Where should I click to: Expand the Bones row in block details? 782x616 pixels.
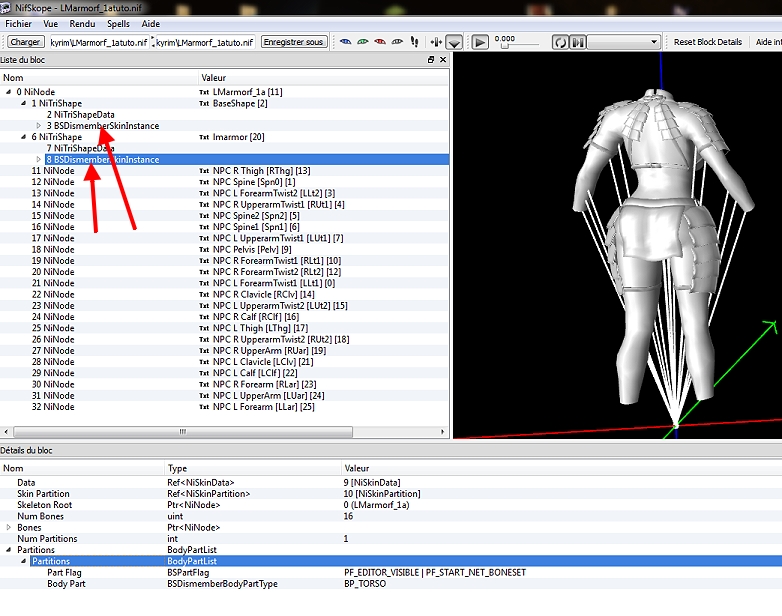pos(10,526)
